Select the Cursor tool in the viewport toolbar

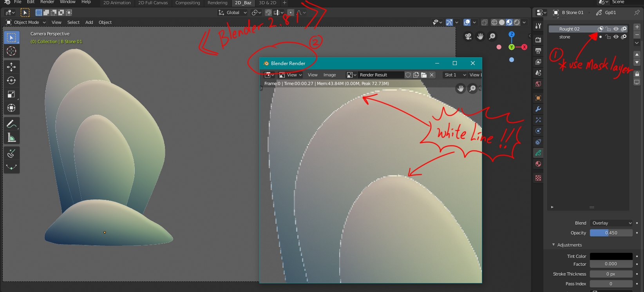point(11,51)
